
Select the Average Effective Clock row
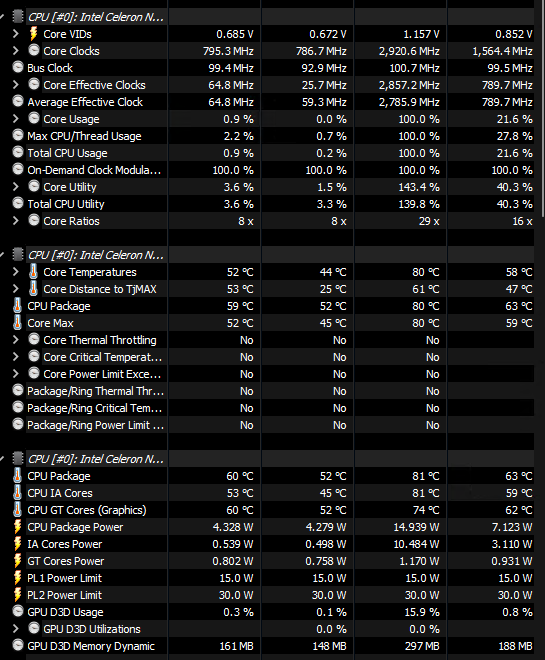click(273, 102)
